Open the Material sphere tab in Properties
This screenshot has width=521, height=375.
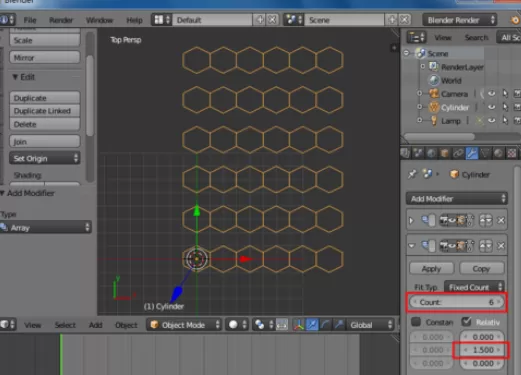pyautogui.click(x=498, y=153)
